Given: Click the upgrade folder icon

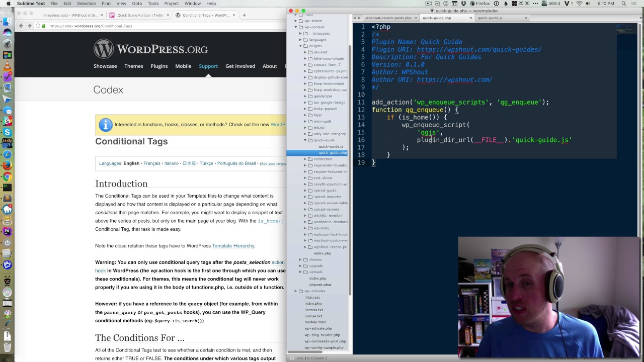Looking at the screenshot, I should point(305,266).
